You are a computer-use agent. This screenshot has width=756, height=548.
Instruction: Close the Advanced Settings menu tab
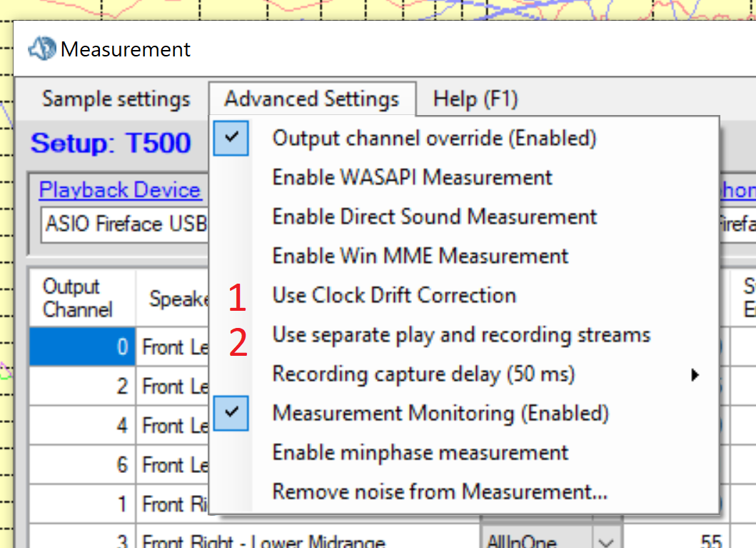point(311,99)
